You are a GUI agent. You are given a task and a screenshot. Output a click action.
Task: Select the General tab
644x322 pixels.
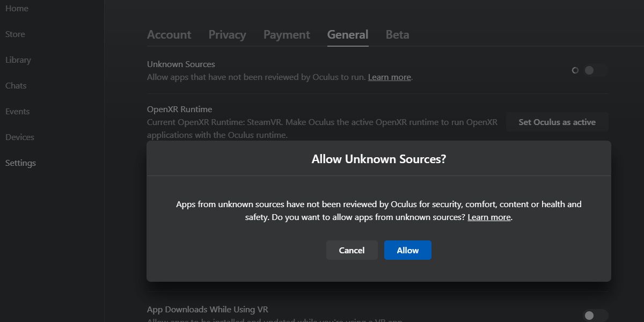point(348,35)
